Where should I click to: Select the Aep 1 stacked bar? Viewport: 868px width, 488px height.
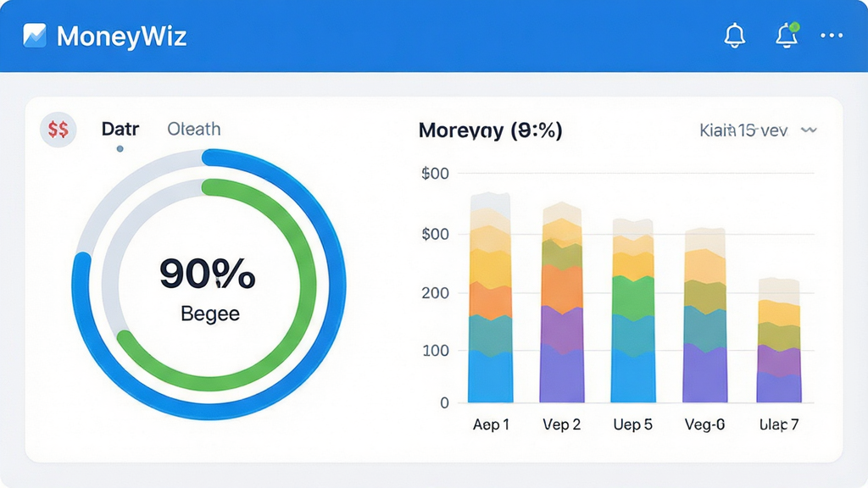[x=491, y=297]
